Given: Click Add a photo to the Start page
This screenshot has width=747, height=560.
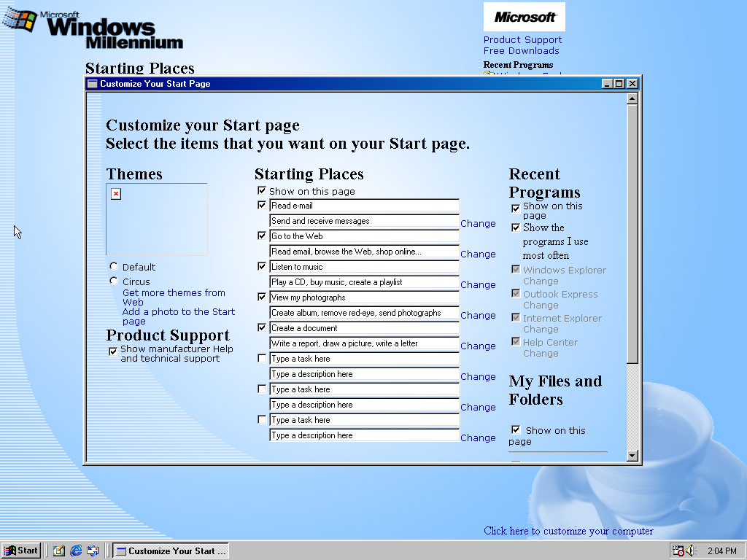Looking at the screenshot, I should pos(179,316).
